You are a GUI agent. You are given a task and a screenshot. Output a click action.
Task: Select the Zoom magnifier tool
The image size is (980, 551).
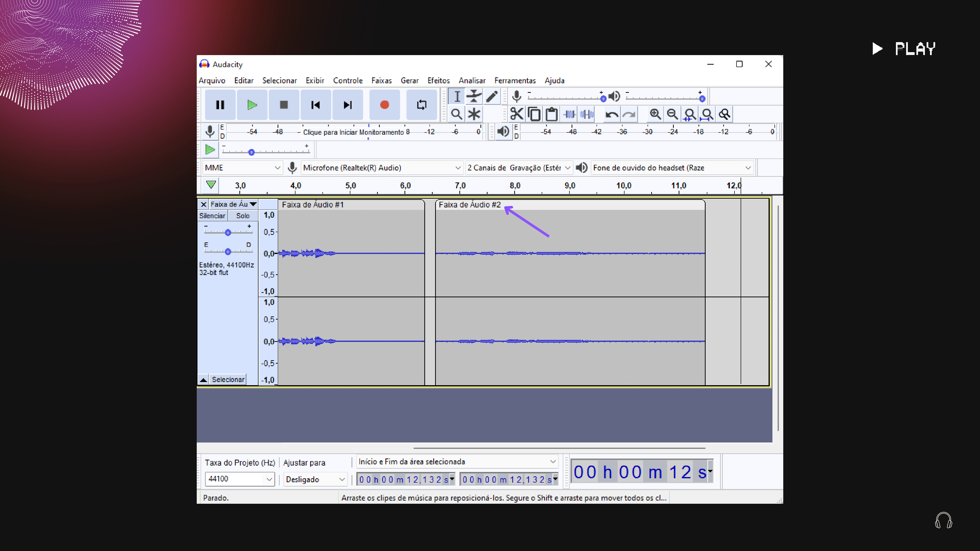[x=456, y=114]
